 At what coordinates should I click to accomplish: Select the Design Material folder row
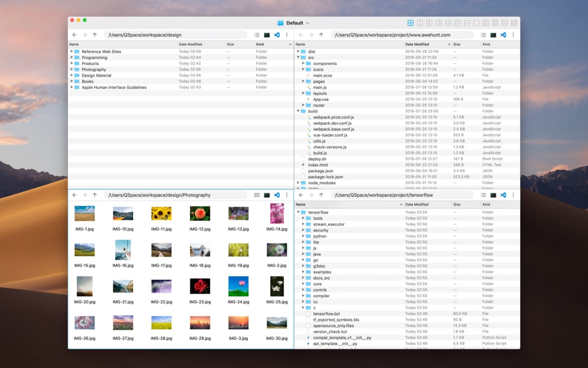(x=181, y=75)
